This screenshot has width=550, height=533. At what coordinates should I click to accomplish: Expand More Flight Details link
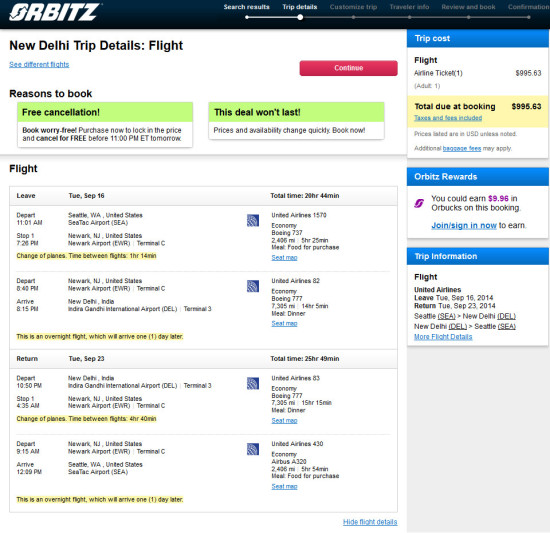click(x=443, y=337)
